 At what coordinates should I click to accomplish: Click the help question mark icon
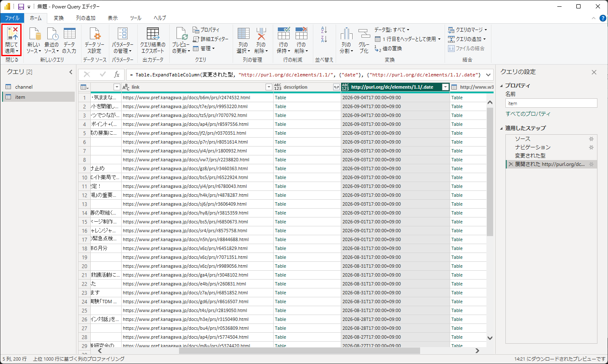(x=603, y=18)
